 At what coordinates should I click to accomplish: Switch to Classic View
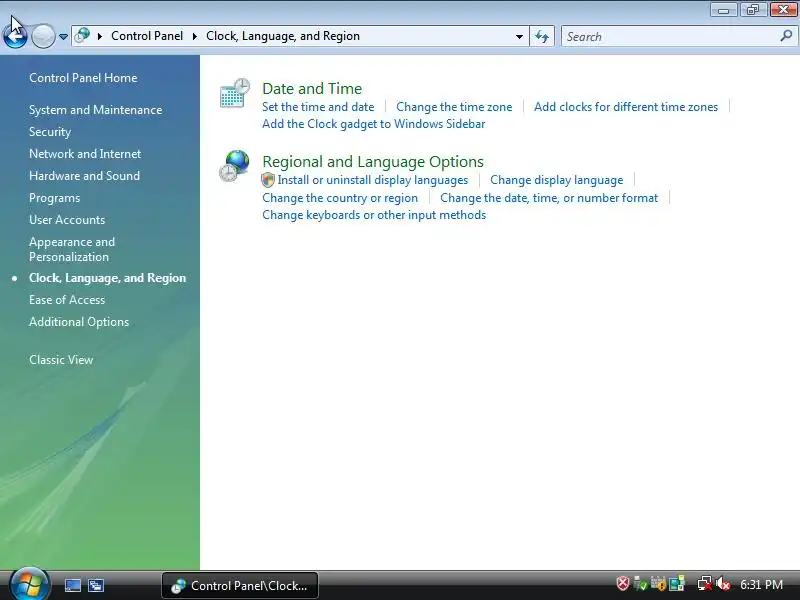61,360
